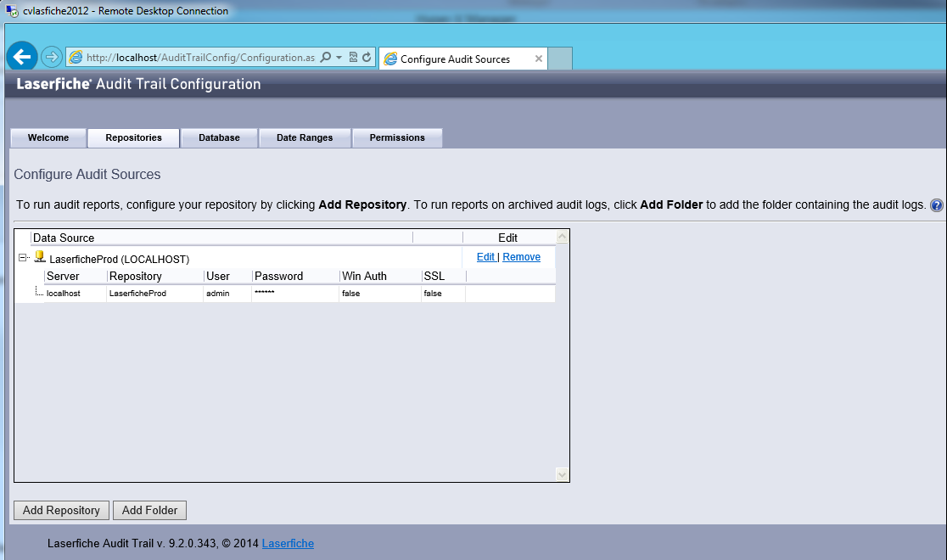Go to the Permissions tab

coord(397,137)
